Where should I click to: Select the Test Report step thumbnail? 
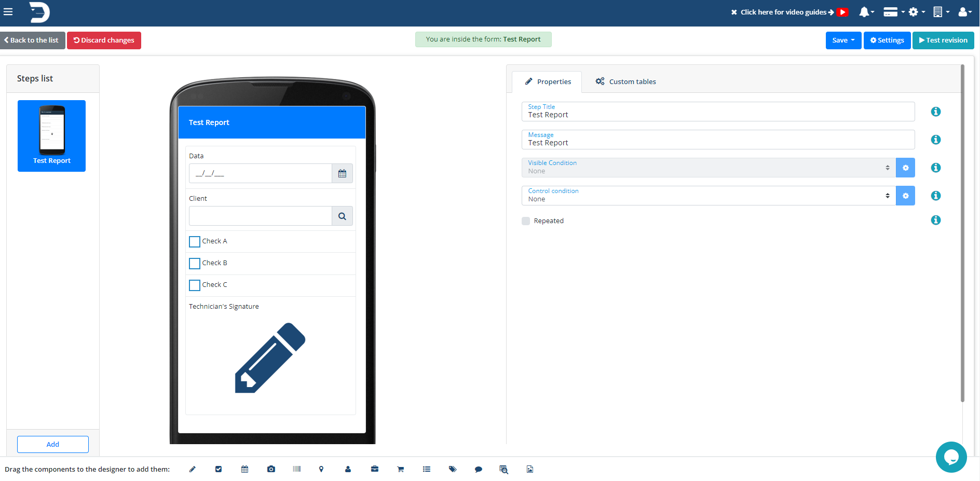(x=52, y=136)
